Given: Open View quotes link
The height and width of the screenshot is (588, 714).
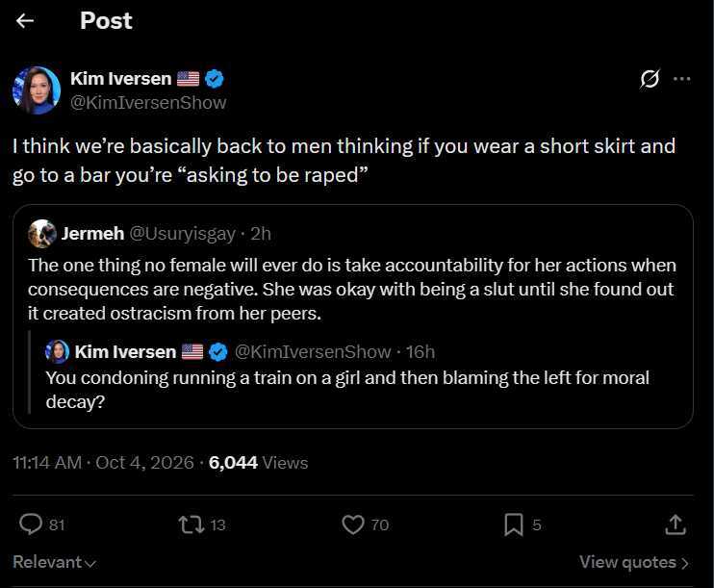Looking at the screenshot, I should 633,562.
